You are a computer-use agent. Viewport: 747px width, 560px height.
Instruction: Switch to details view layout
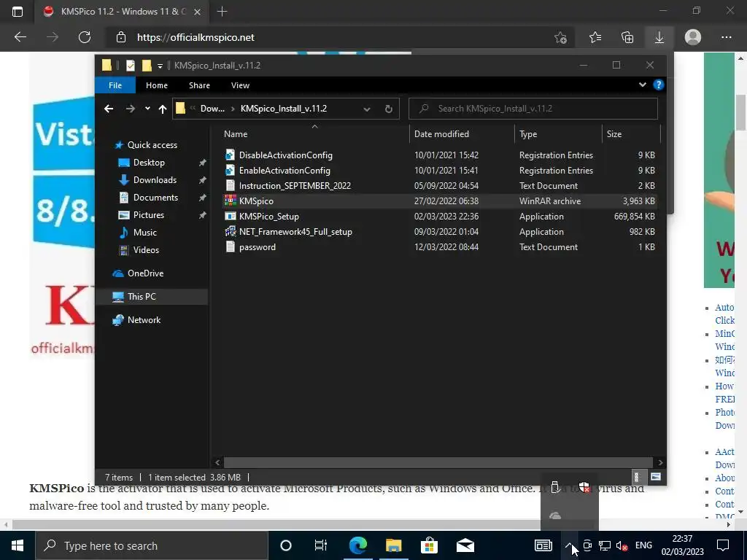coord(636,477)
